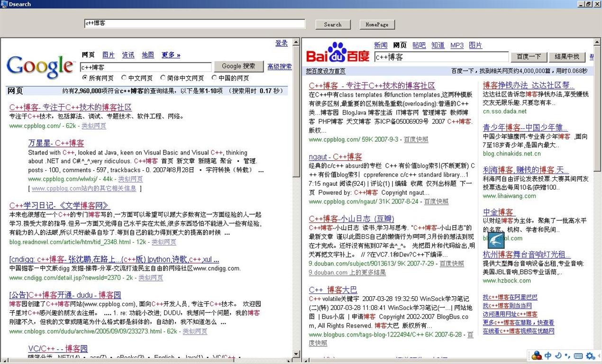Click the Google Pinyin three-ball IME icon
The width and height of the screenshot is (602, 364).
coord(537,355)
